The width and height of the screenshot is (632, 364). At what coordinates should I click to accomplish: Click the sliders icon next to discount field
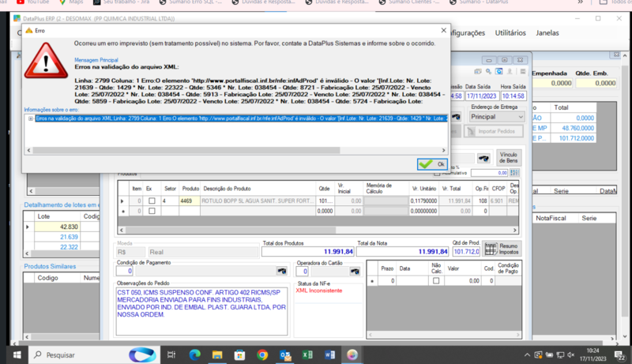coord(515,173)
